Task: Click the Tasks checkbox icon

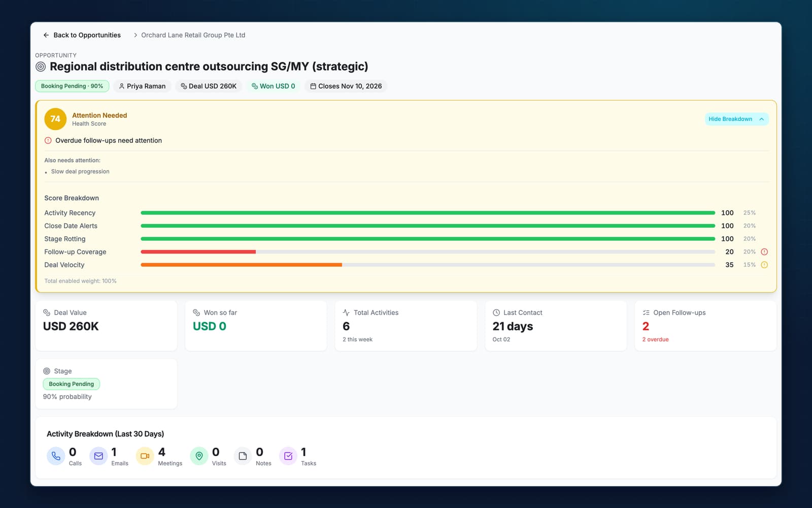Action: [288, 456]
